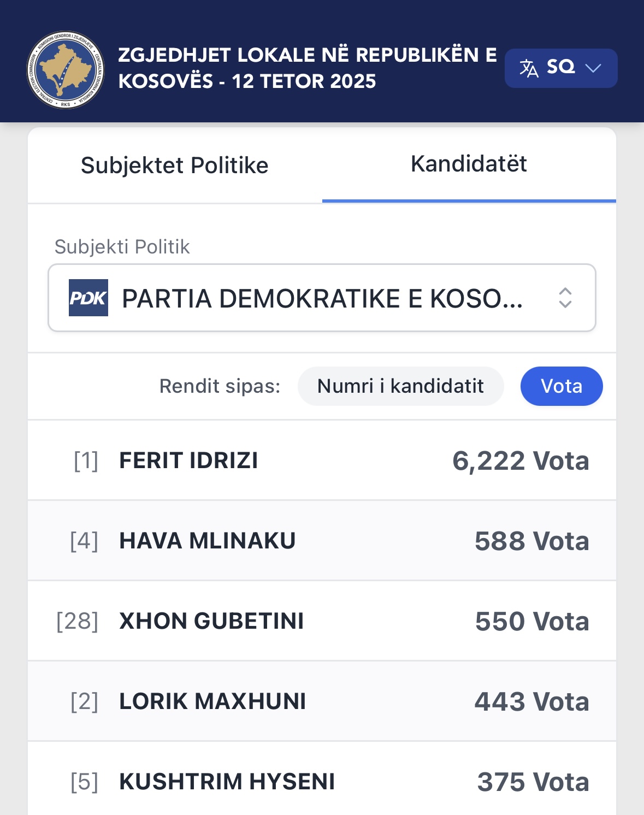The width and height of the screenshot is (644, 815).
Task: Switch to Subjektet Politike tab
Action: point(174,166)
